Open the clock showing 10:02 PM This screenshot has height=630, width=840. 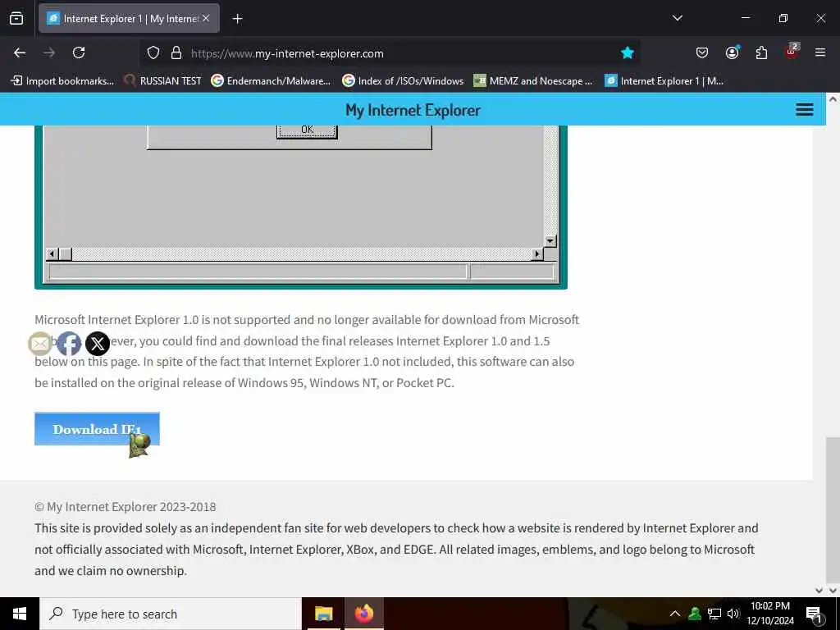770,614
